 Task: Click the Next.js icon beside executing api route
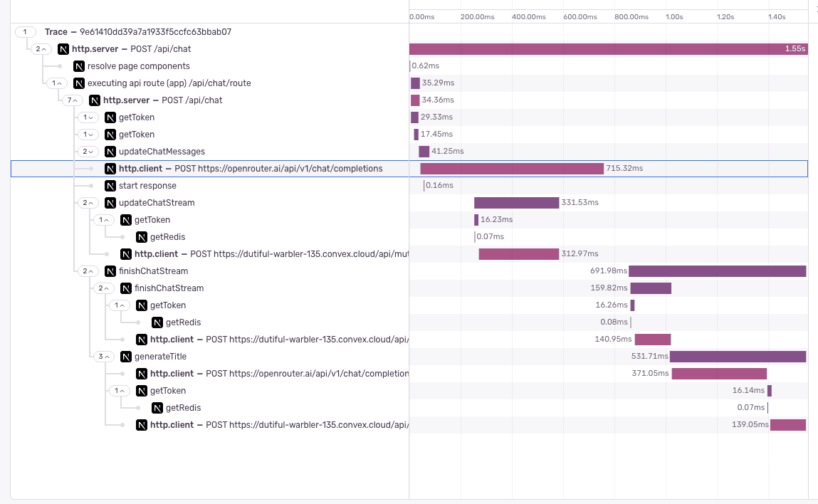(x=79, y=83)
